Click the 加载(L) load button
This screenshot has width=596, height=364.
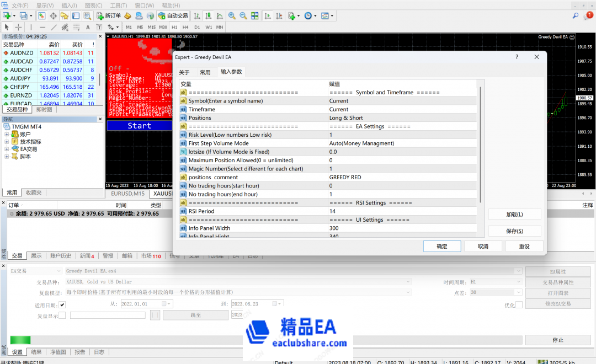click(514, 215)
